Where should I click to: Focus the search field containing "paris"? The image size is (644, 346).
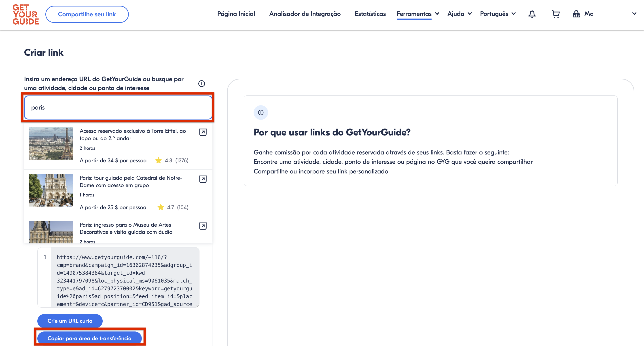point(118,108)
